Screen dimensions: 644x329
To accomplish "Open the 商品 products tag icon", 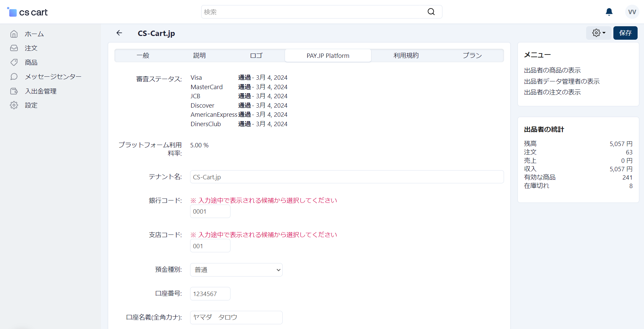I will click(x=14, y=63).
